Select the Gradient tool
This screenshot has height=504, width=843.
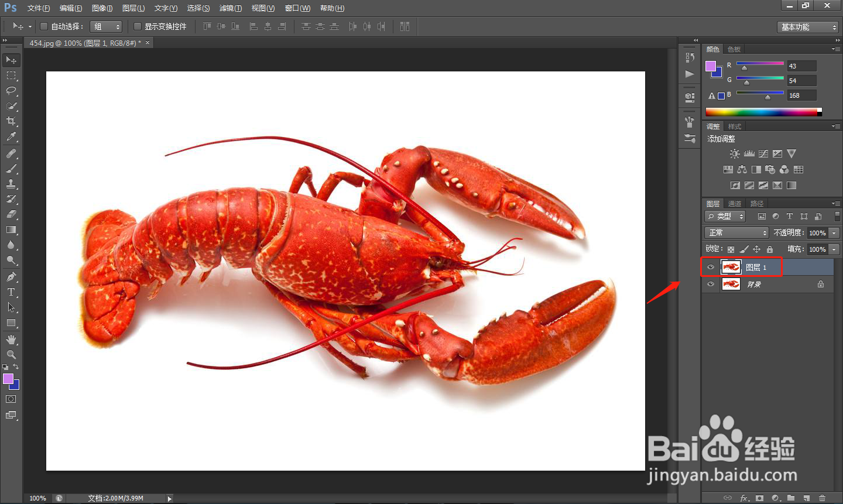[x=11, y=229]
